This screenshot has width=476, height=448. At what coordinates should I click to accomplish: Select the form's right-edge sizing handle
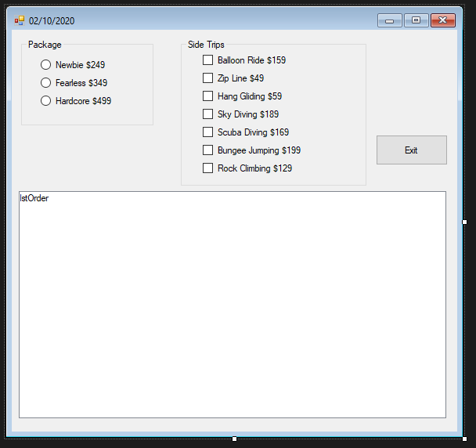tap(464, 222)
